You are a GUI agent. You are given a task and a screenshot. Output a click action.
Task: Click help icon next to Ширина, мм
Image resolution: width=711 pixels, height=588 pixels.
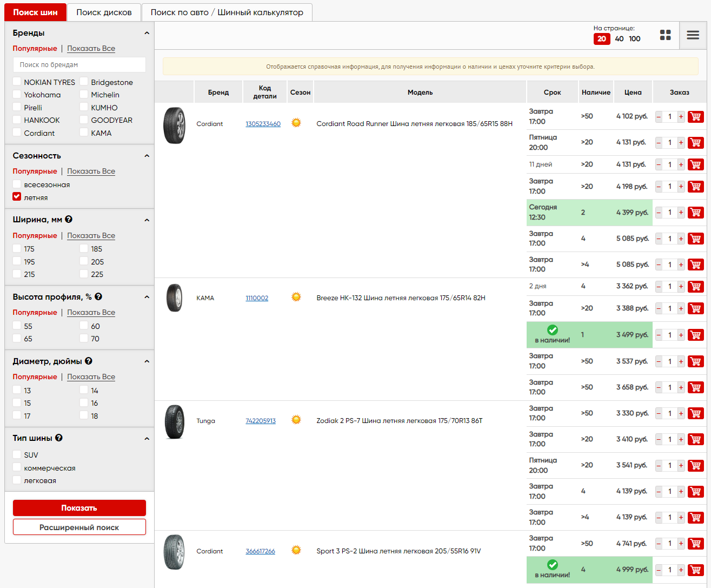point(69,220)
